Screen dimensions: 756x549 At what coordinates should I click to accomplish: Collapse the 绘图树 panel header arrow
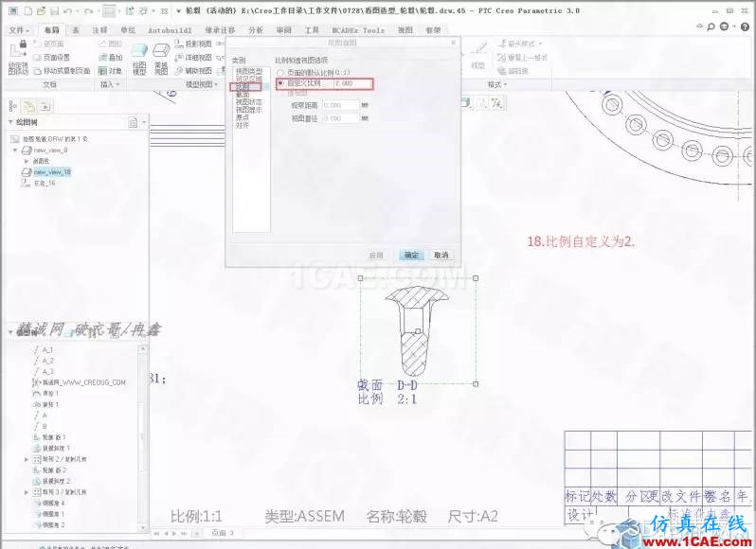10,122
